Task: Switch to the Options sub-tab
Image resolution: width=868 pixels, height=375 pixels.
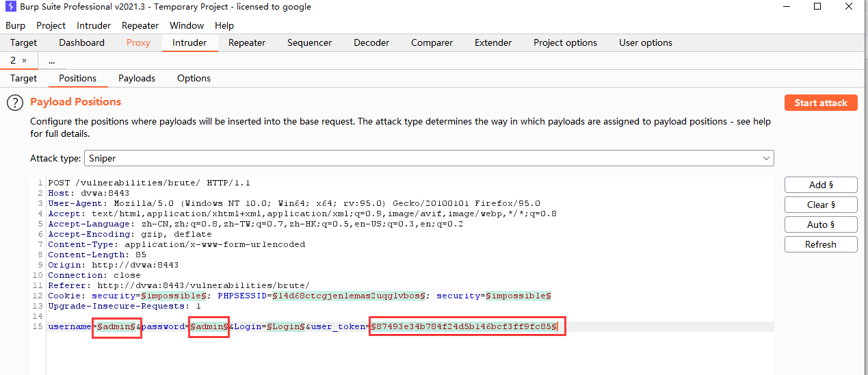Action: (x=194, y=78)
